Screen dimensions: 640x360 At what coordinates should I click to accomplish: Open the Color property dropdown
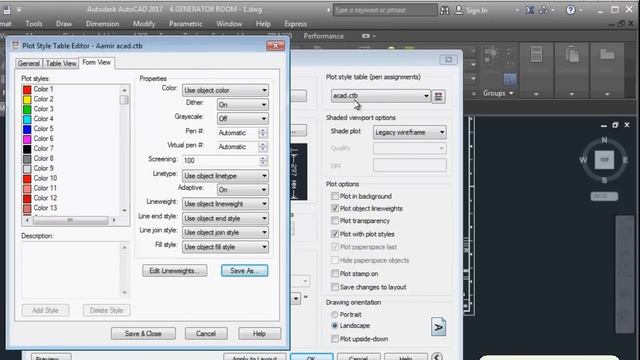225,90
